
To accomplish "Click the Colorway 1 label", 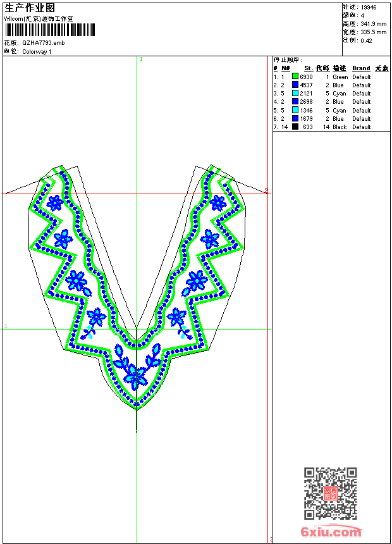I will 37,52.
